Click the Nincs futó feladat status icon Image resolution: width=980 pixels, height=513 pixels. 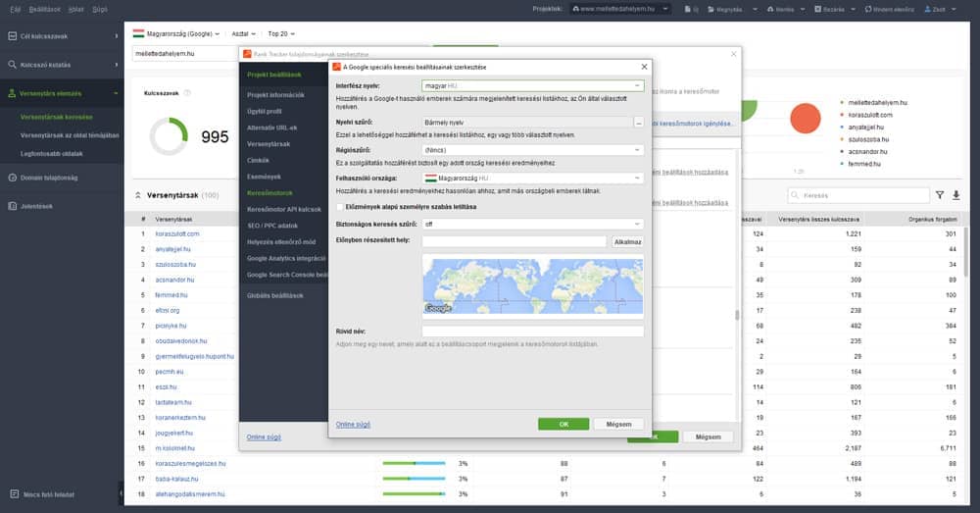tap(14, 494)
